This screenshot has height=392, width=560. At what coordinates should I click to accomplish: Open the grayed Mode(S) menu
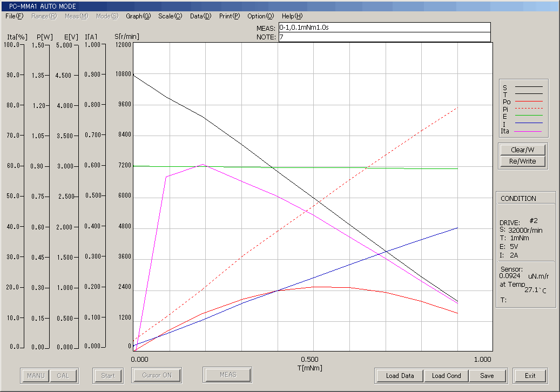(107, 16)
